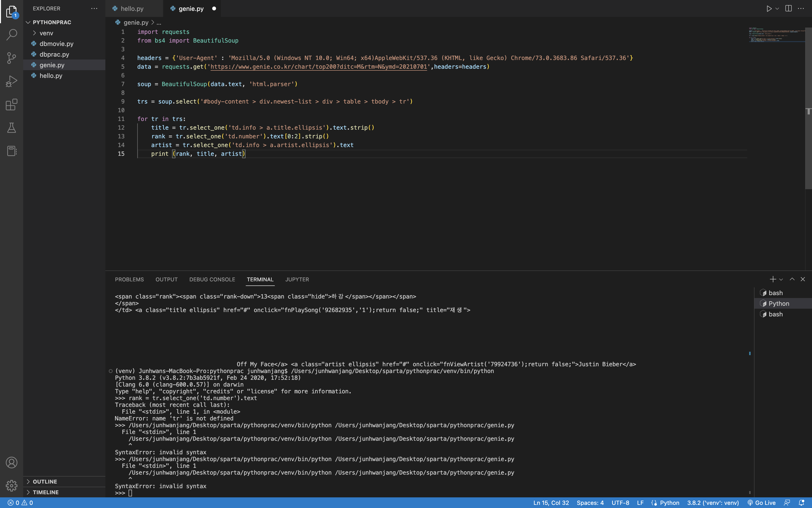
Task: Open notifications bell in status bar
Action: point(802,503)
